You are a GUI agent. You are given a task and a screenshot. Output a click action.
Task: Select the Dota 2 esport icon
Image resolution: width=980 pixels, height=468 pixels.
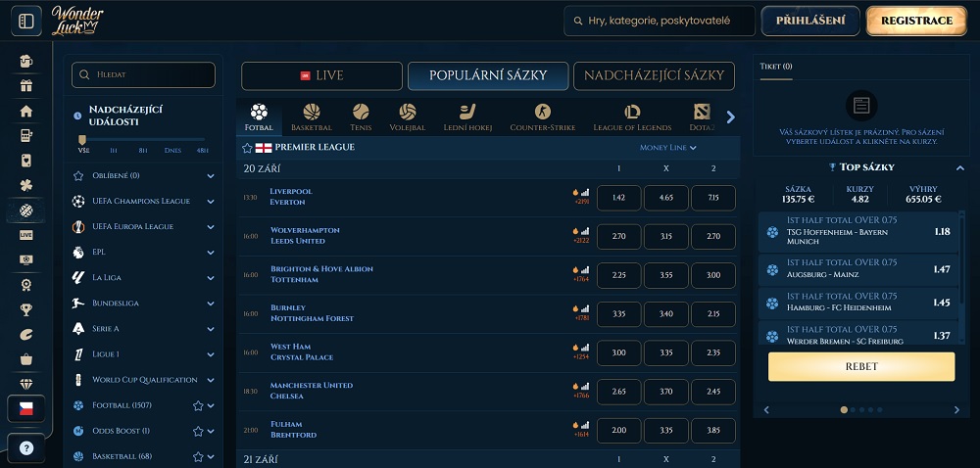pos(702,117)
